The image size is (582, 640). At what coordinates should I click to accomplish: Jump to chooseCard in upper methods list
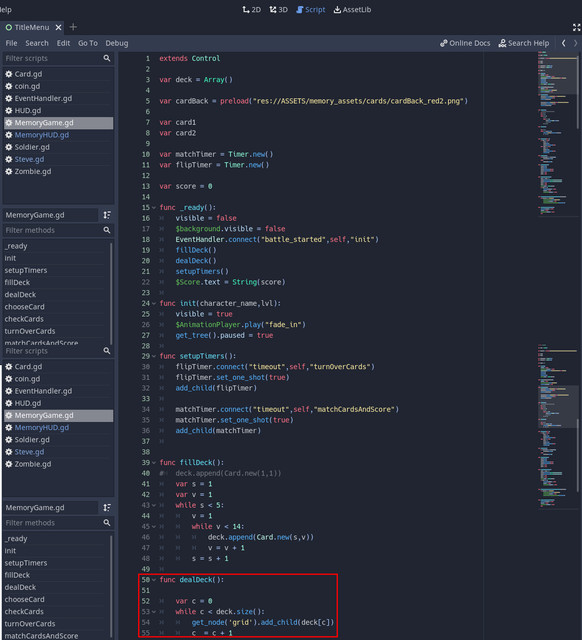pos(55,307)
